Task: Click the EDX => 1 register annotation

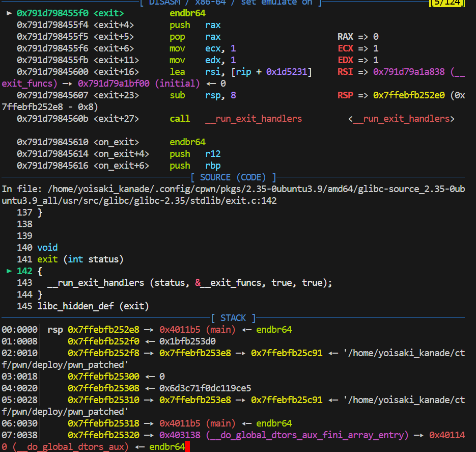Action: (358, 60)
